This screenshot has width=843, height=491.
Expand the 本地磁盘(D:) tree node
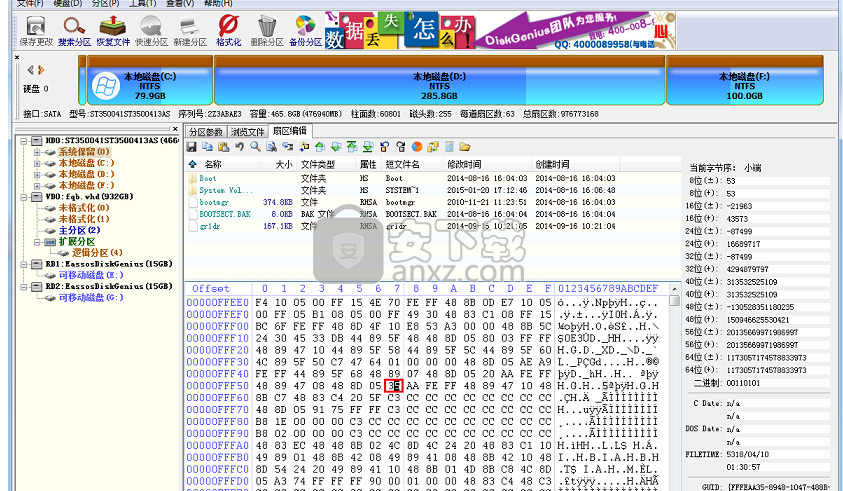pyautogui.click(x=37, y=175)
